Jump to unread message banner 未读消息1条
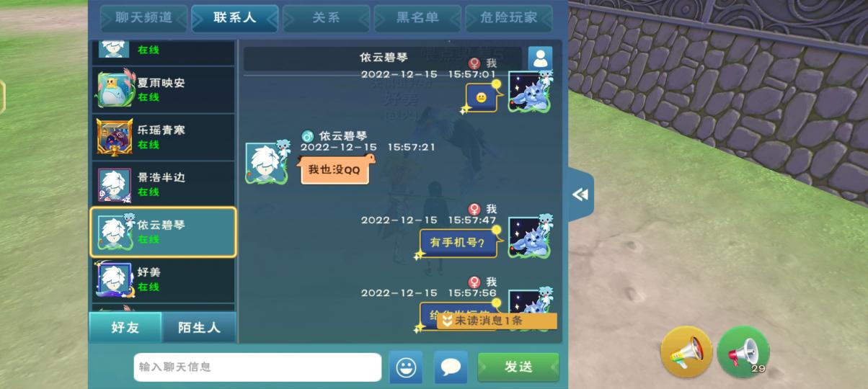 497,321
